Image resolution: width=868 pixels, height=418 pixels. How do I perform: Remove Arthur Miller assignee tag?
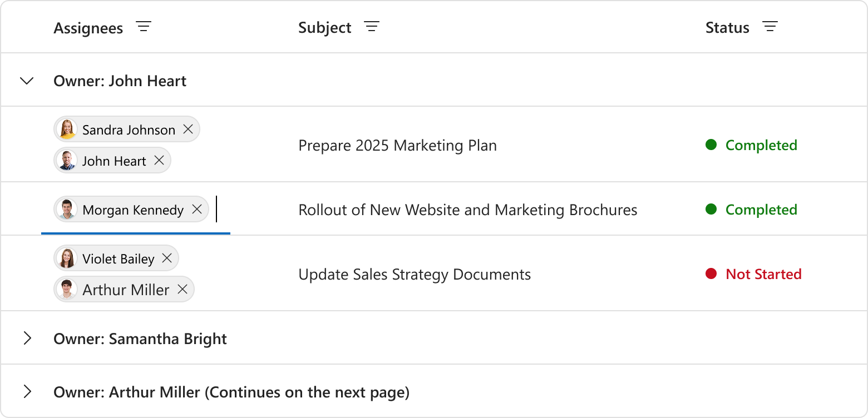tap(183, 289)
